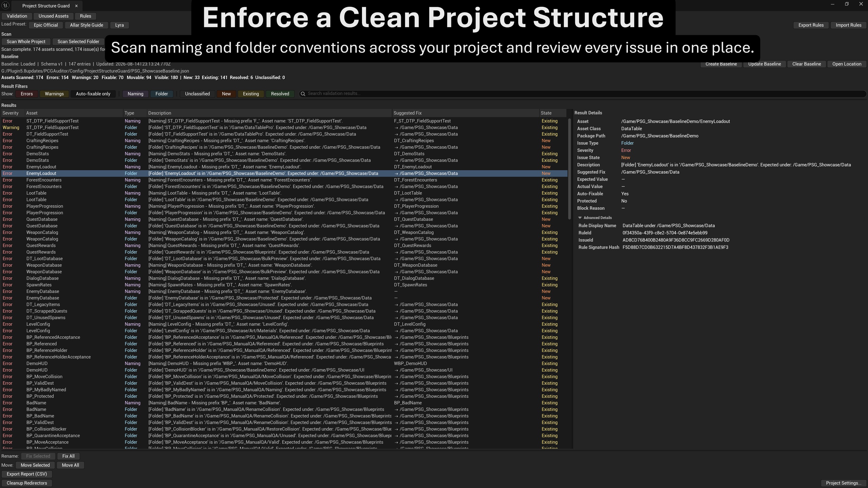Click the search magnifier icon

point(303,94)
